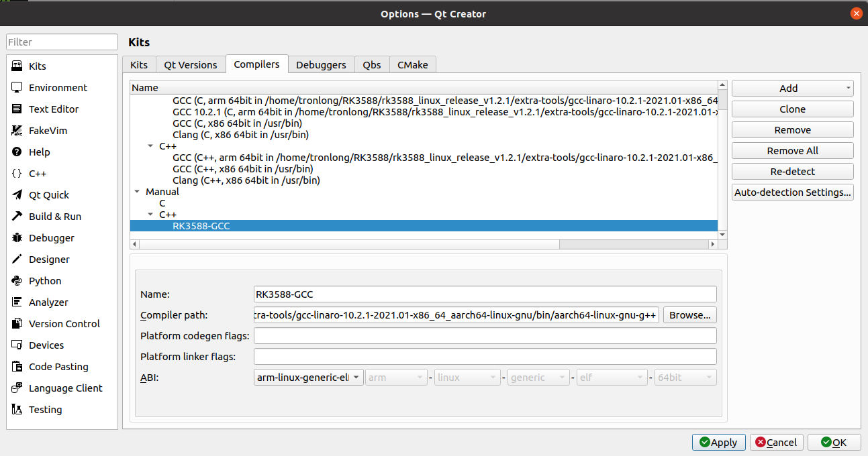Select Clang (C++, x86 64bit) compiler entry
Viewport: 868px width, 456px height.
(246, 180)
